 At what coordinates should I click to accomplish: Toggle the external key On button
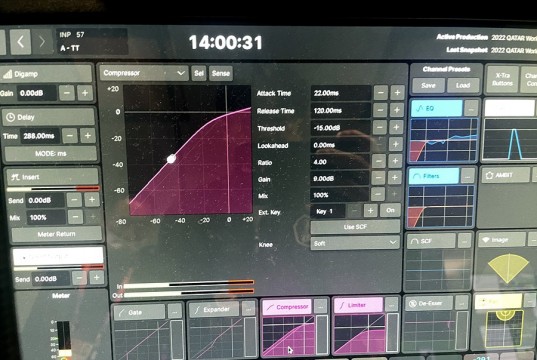click(390, 210)
